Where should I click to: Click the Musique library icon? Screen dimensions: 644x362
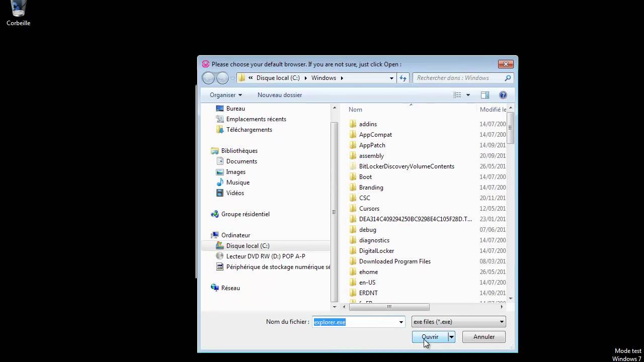220,183
